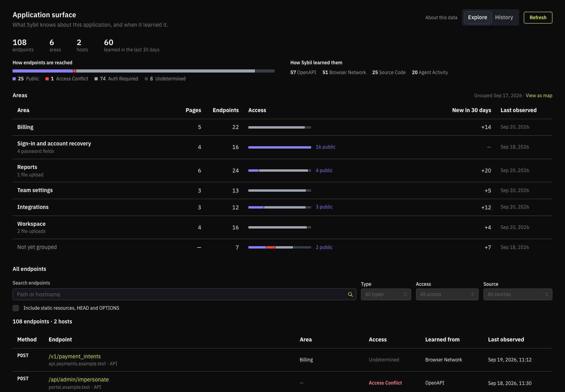Click the Pages column header
This screenshot has height=392, width=565.
click(193, 110)
